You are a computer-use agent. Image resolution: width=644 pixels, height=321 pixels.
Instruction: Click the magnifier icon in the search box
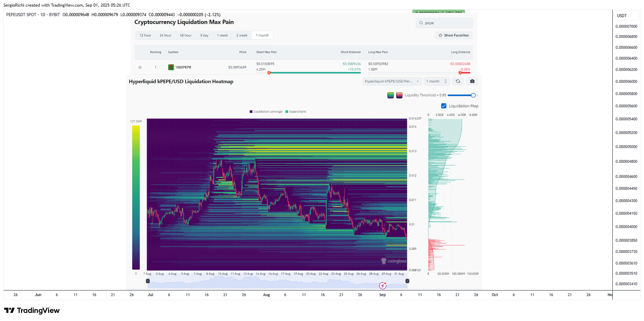coord(421,23)
